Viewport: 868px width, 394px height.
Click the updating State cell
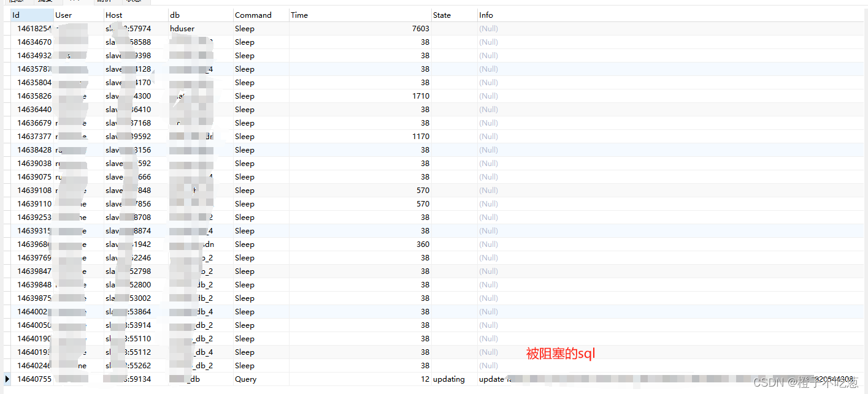pyautogui.click(x=449, y=379)
